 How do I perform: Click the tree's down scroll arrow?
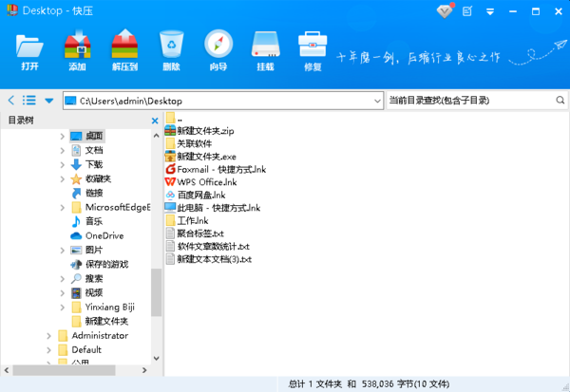click(x=157, y=359)
